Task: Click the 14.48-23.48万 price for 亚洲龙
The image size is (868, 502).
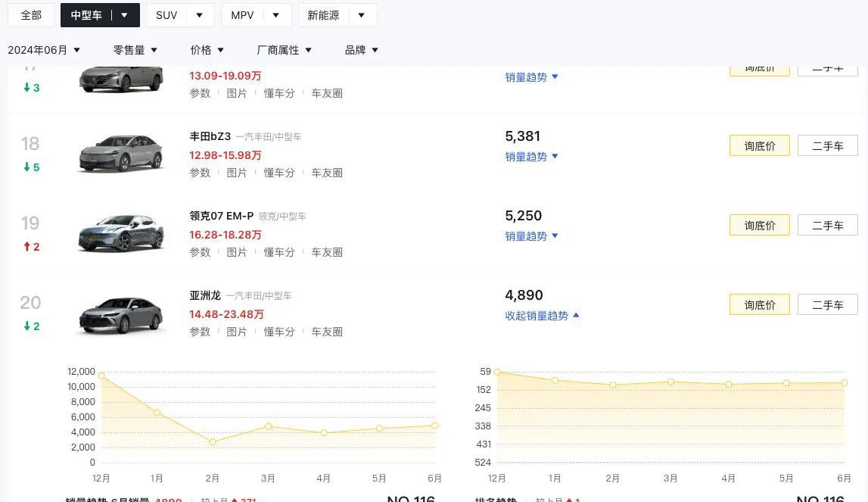Action: click(226, 315)
